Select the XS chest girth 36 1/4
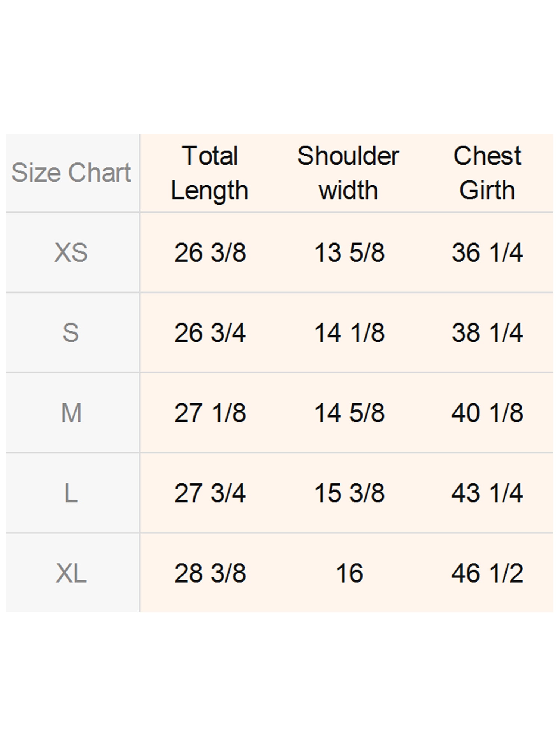Image resolution: width=560 pixels, height=747 pixels. (487, 252)
